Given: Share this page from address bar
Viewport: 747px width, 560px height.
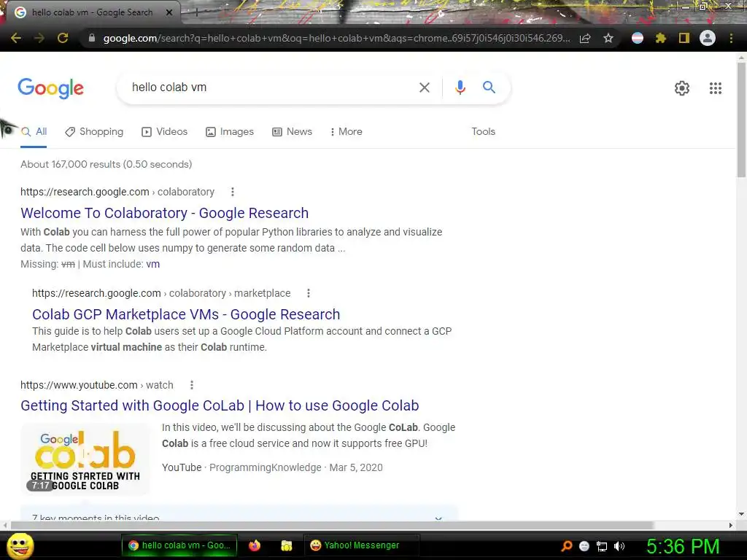Looking at the screenshot, I should click(585, 38).
